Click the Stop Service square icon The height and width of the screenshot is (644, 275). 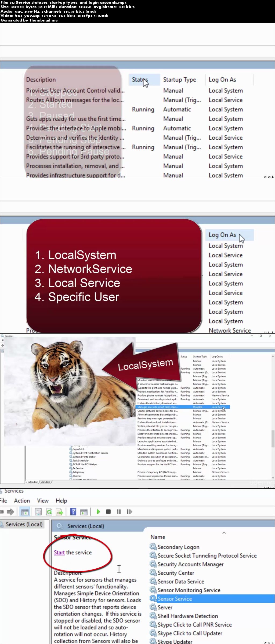[108, 512]
